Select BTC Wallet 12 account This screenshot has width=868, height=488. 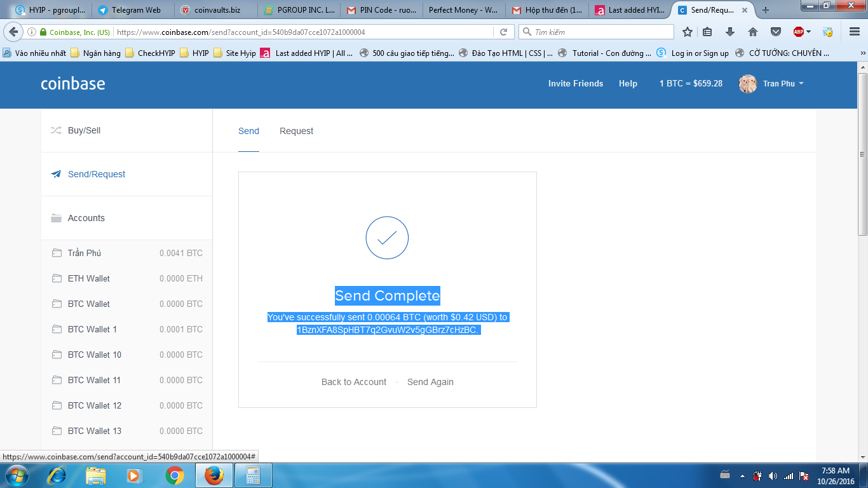pos(126,405)
